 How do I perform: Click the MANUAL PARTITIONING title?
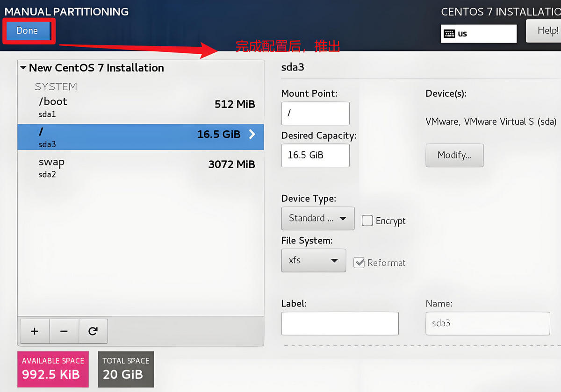point(66,12)
